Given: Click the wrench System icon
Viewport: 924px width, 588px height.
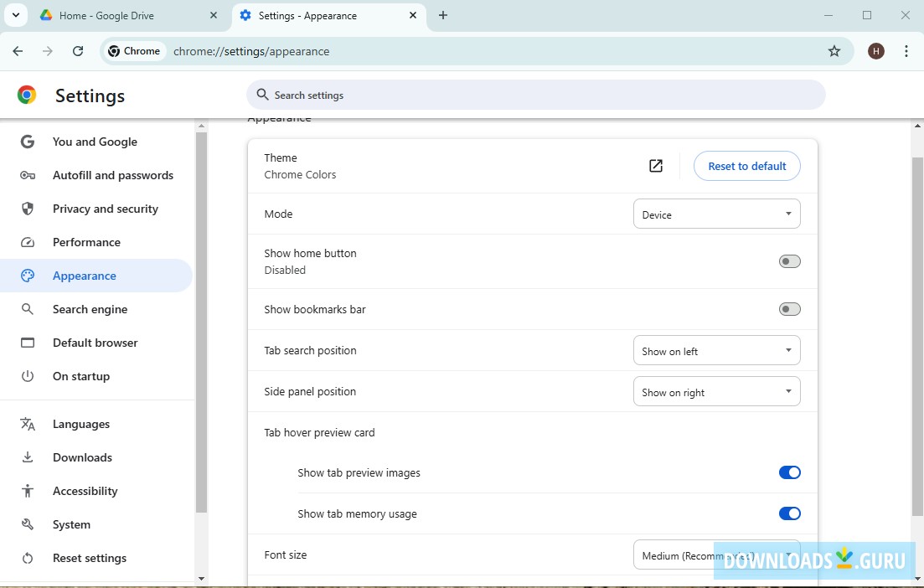Looking at the screenshot, I should tap(27, 524).
